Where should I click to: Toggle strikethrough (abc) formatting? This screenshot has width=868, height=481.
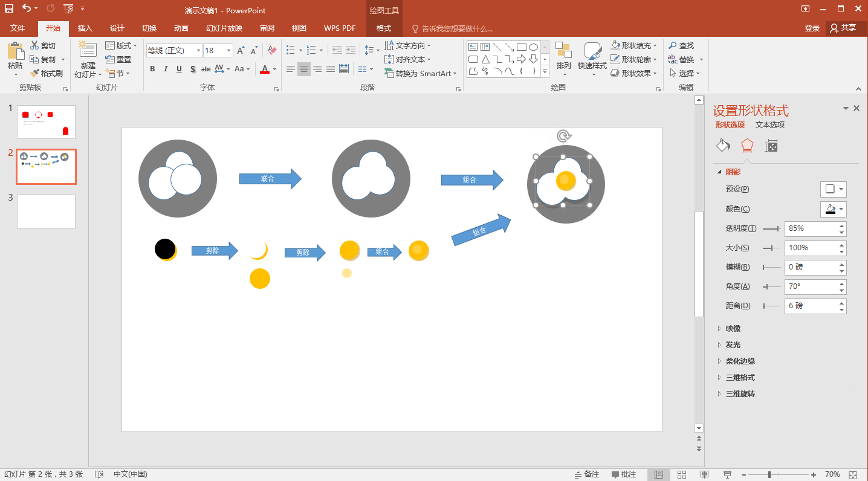pyautogui.click(x=206, y=69)
